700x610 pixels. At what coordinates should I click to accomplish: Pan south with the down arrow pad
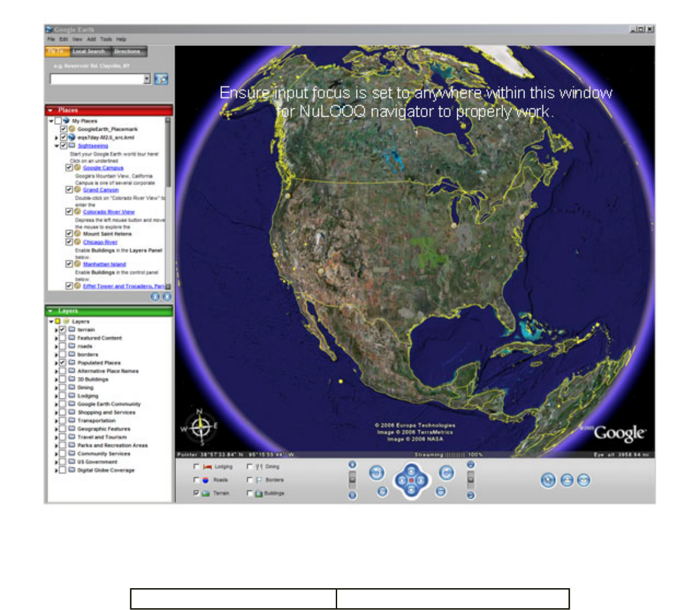click(x=411, y=491)
